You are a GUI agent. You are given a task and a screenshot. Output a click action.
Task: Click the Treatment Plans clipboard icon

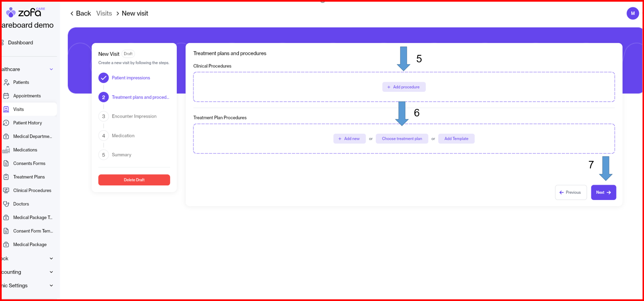pyautogui.click(x=6, y=177)
